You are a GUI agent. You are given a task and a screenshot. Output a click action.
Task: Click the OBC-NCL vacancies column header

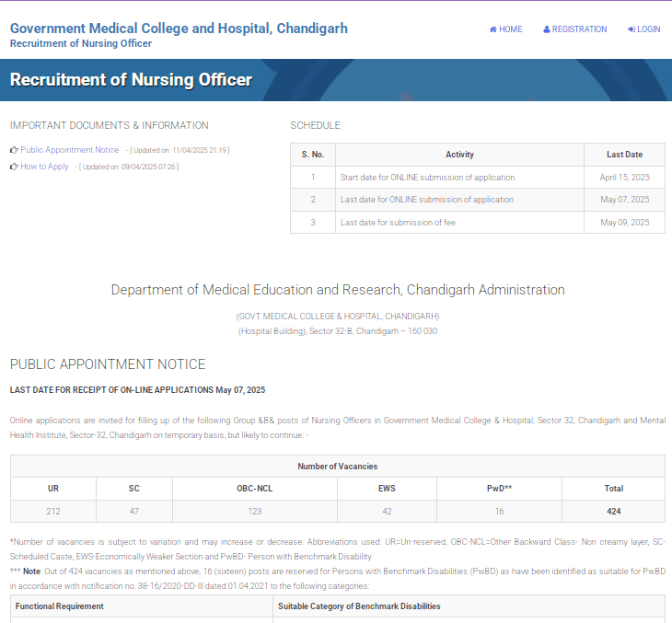[x=254, y=489]
